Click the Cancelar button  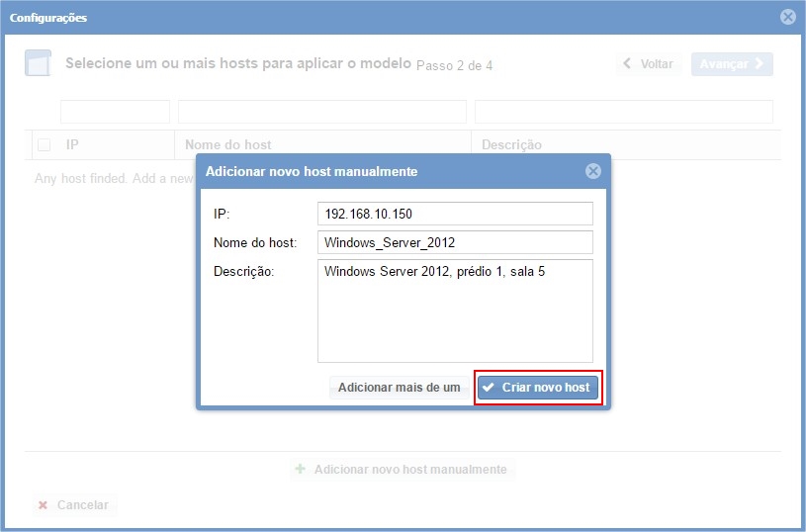(73, 505)
